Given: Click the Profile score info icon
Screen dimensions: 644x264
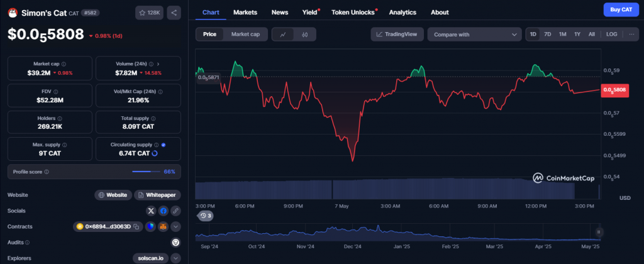Looking at the screenshot, I should [47, 172].
